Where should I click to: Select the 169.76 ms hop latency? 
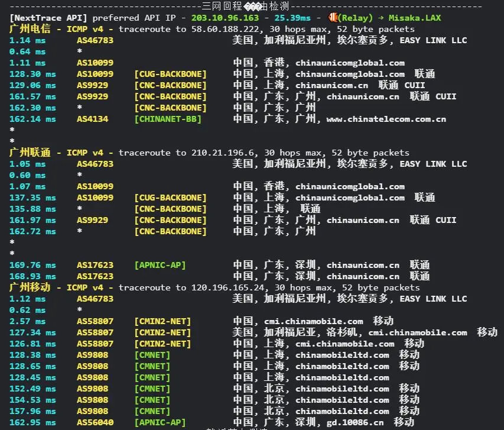coord(32,265)
